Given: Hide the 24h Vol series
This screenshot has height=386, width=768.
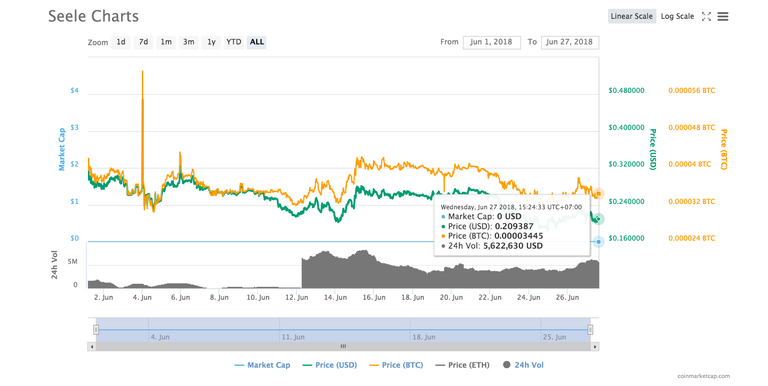Looking at the screenshot, I should point(524,365).
